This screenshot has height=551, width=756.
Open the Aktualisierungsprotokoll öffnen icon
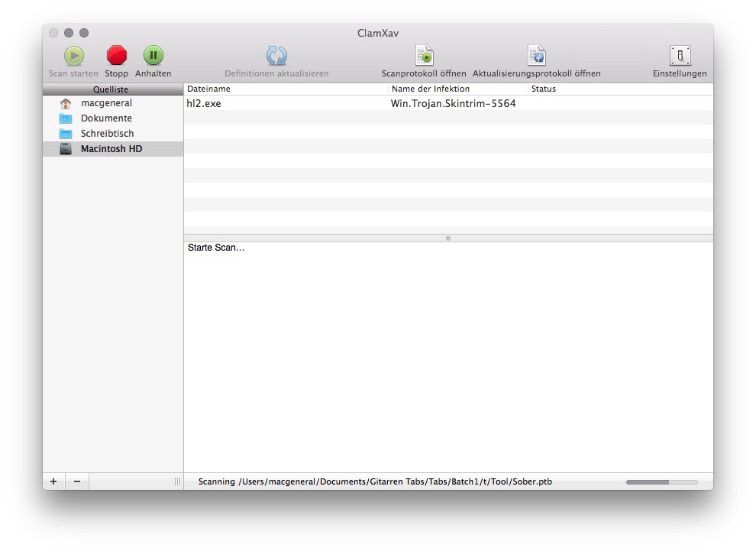point(537,56)
